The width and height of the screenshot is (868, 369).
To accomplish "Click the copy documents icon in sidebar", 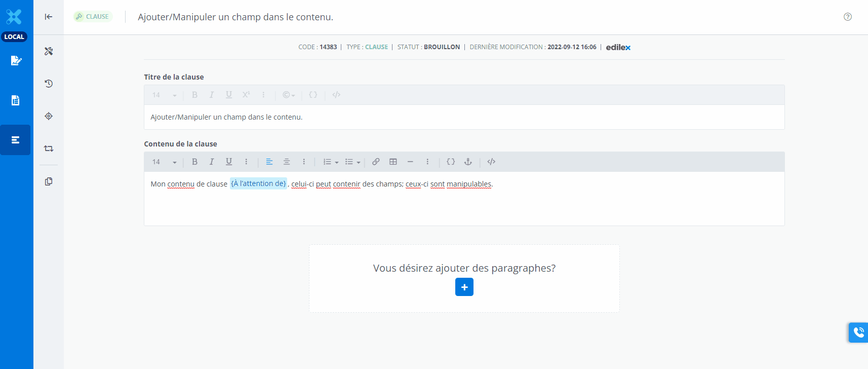I will tap(49, 181).
